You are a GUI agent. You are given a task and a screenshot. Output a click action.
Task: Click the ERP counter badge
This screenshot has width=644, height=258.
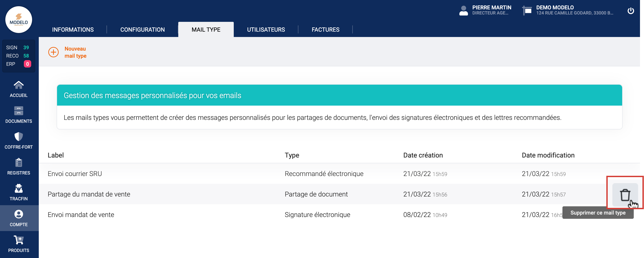click(27, 64)
